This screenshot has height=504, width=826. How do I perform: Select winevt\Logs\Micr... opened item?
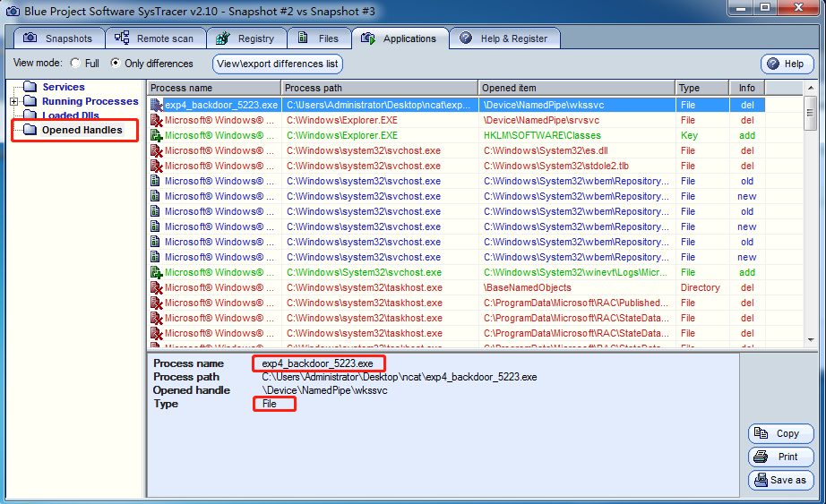coord(575,272)
